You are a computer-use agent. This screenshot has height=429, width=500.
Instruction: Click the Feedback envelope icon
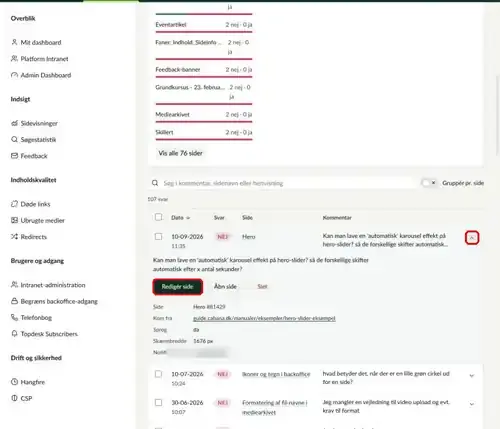click(14, 156)
